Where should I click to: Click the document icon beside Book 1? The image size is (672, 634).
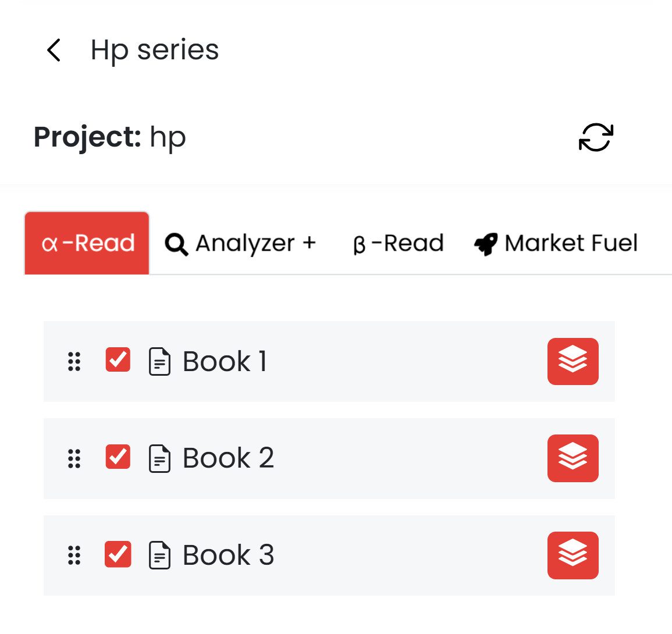(159, 361)
